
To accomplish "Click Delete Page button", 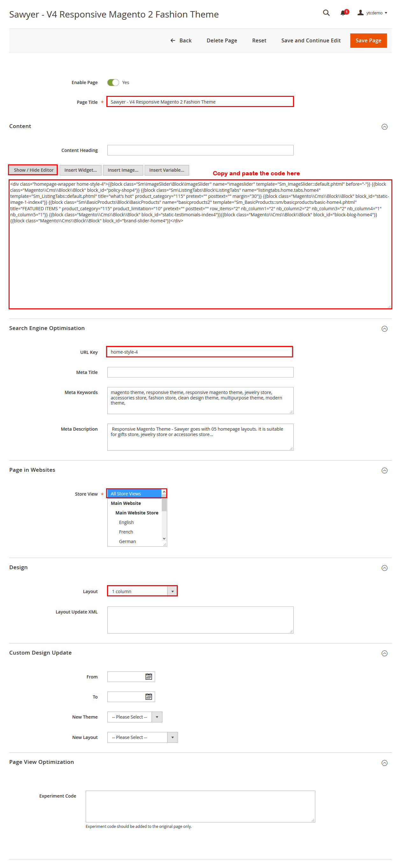I will [221, 40].
